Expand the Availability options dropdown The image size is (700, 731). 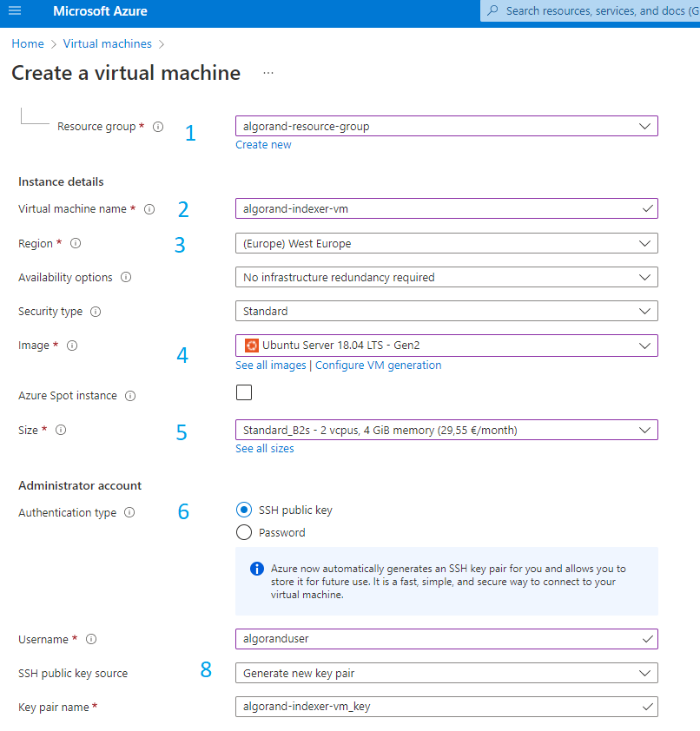pos(446,278)
